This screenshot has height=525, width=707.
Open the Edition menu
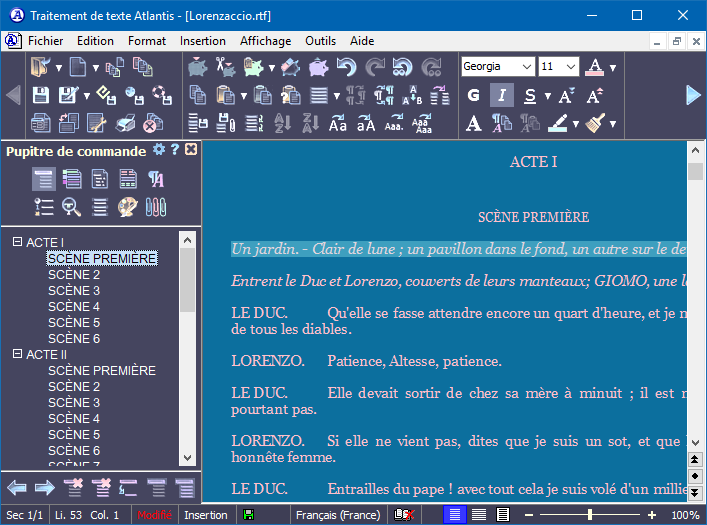[x=95, y=41]
